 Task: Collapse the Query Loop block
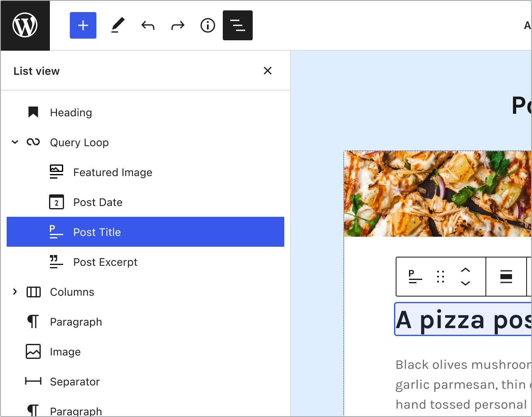pyautogui.click(x=15, y=142)
